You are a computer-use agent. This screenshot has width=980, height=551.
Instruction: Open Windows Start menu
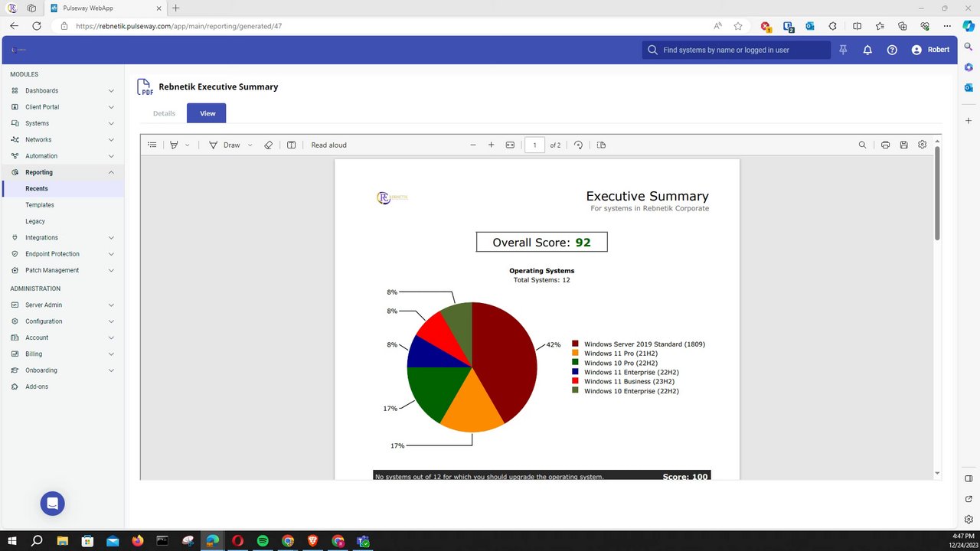pyautogui.click(x=12, y=541)
